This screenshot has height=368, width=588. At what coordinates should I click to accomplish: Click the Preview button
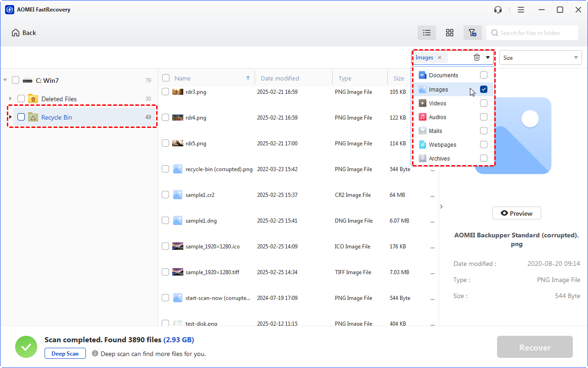point(516,213)
